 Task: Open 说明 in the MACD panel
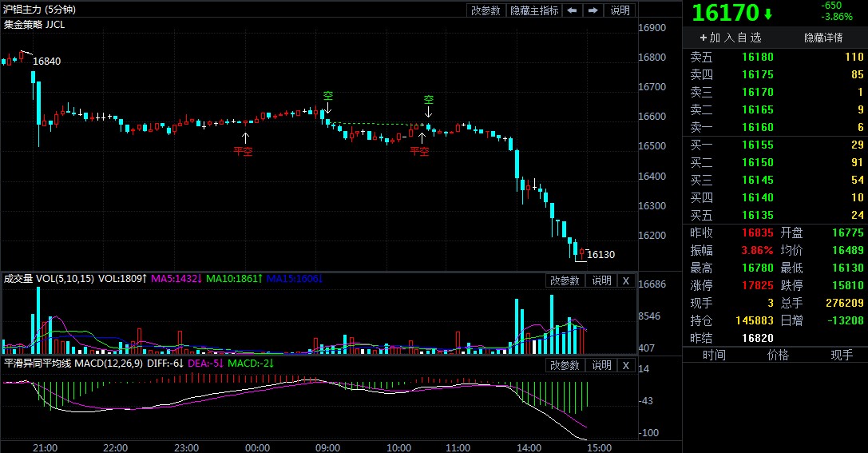[602, 365]
